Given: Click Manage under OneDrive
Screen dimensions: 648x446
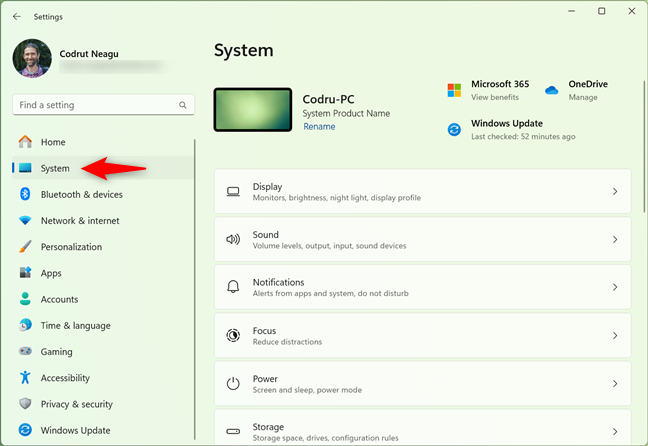Looking at the screenshot, I should (x=583, y=97).
